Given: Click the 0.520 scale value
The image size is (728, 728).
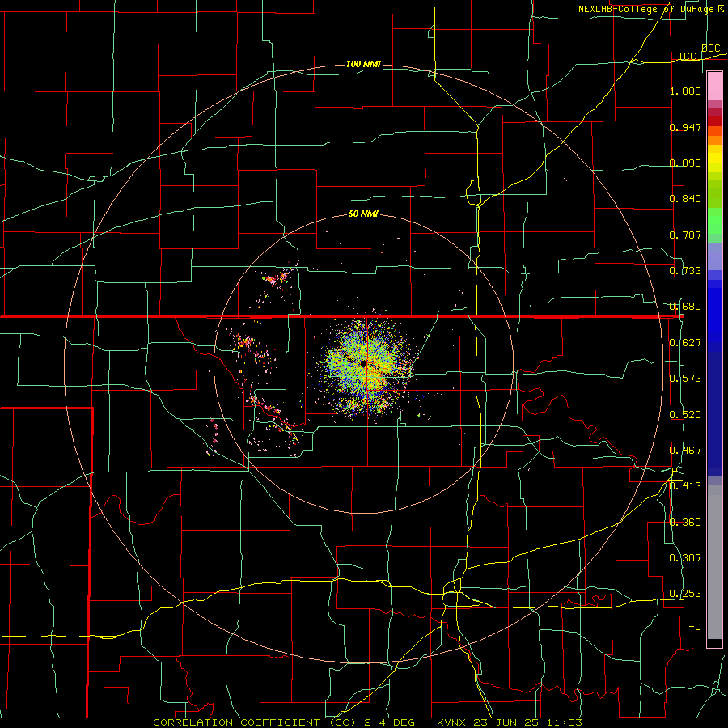Looking at the screenshot, I should 685,415.
